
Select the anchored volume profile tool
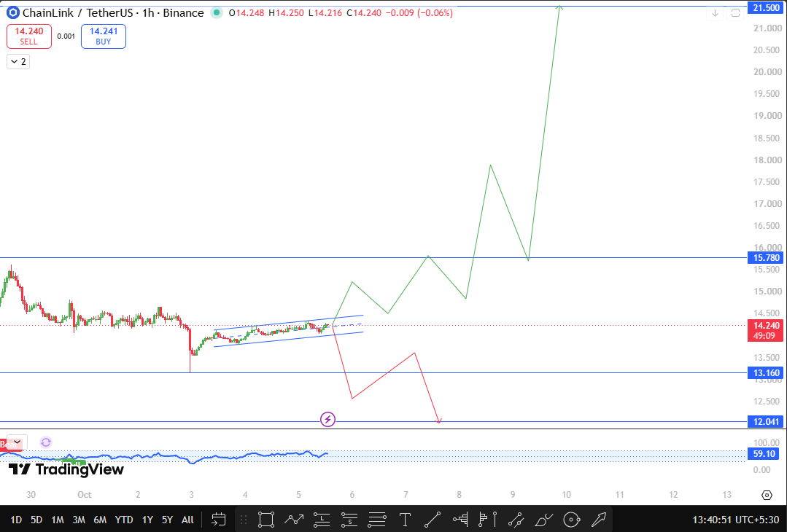coord(488,520)
